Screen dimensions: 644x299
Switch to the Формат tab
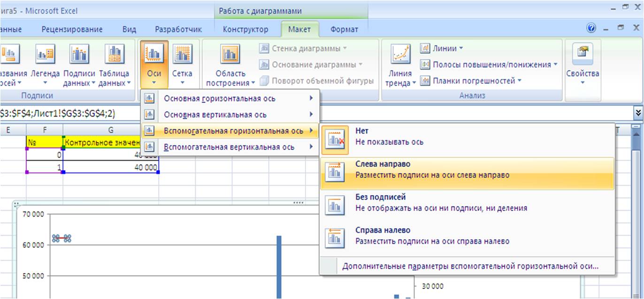(x=344, y=29)
